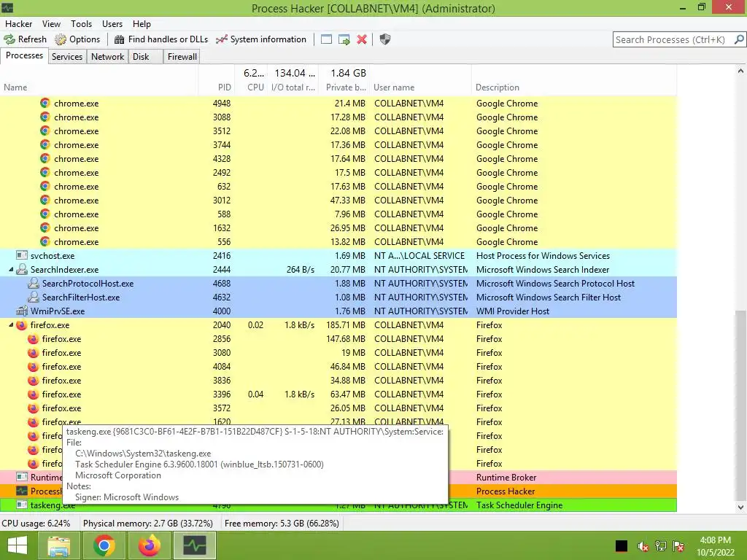This screenshot has width=747, height=560.
Task: Click the Free memory status text
Action: 282,524
